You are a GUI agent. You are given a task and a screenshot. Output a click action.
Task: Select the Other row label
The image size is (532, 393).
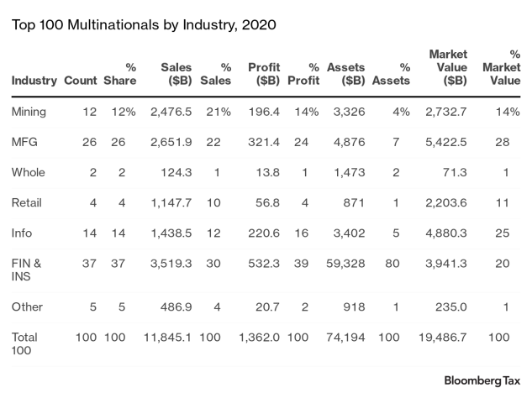pyautogui.click(x=27, y=307)
